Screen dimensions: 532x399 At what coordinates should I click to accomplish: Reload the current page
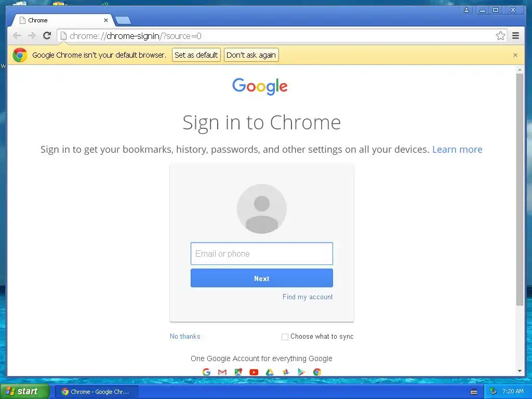[x=47, y=36]
